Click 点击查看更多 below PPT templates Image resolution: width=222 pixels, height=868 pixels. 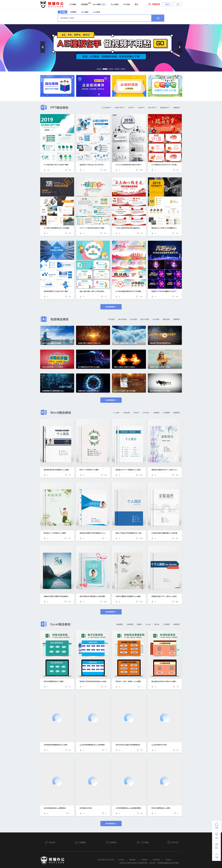[111, 307]
